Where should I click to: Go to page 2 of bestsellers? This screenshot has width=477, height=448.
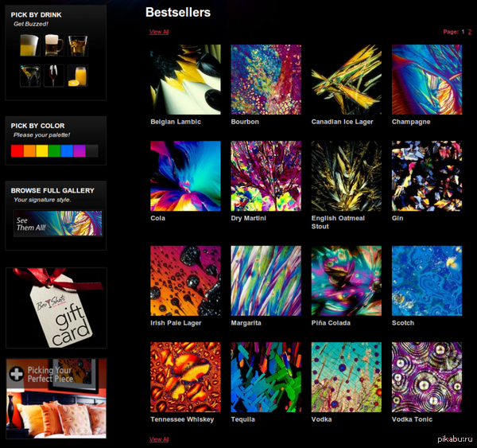pyautogui.click(x=470, y=32)
